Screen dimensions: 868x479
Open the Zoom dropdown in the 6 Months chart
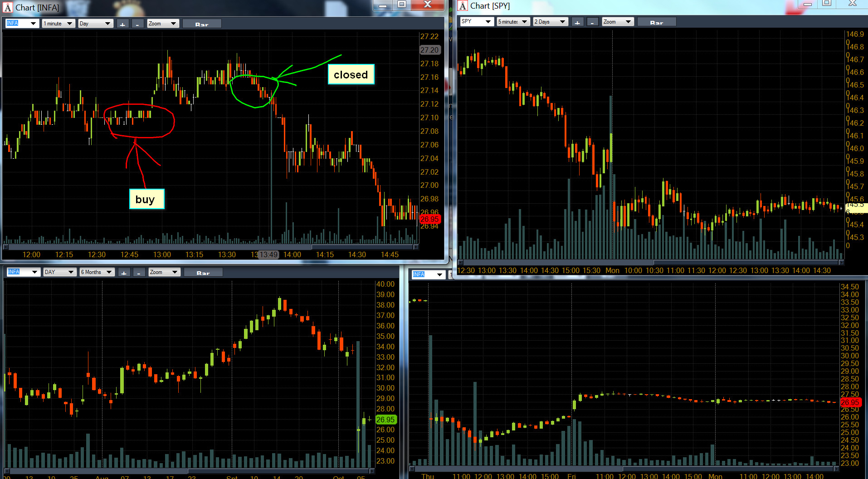click(164, 272)
